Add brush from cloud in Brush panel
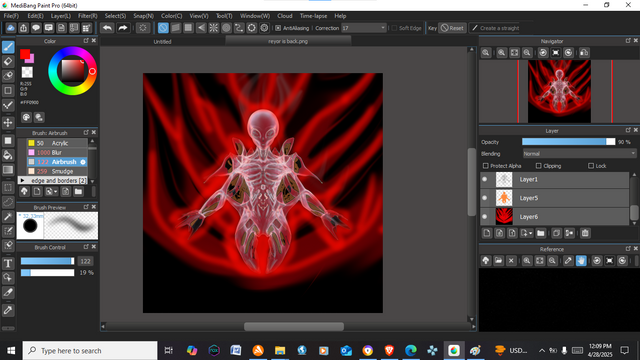This screenshot has width=640, height=360. click(24, 191)
